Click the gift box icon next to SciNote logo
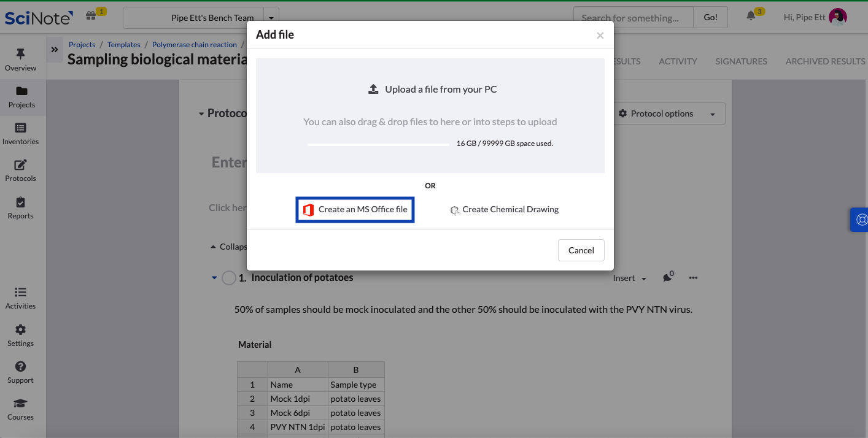The height and width of the screenshot is (438, 868). pyautogui.click(x=91, y=15)
